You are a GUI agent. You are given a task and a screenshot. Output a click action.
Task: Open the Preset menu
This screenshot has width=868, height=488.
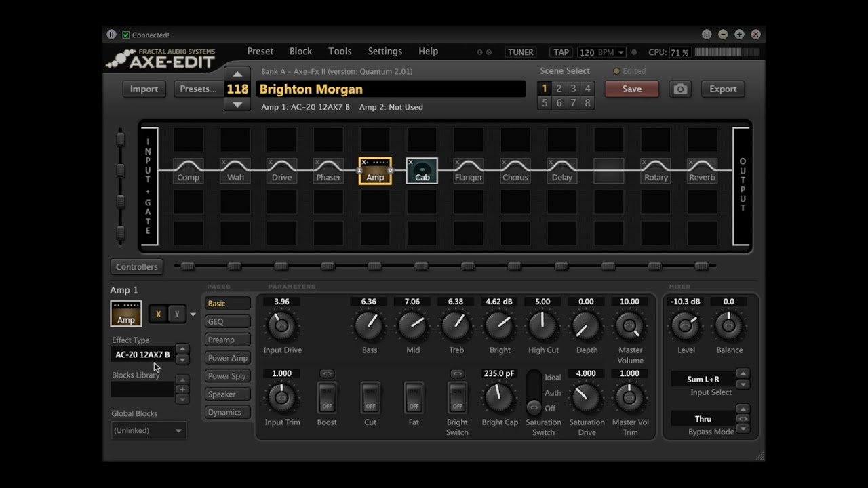point(260,51)
